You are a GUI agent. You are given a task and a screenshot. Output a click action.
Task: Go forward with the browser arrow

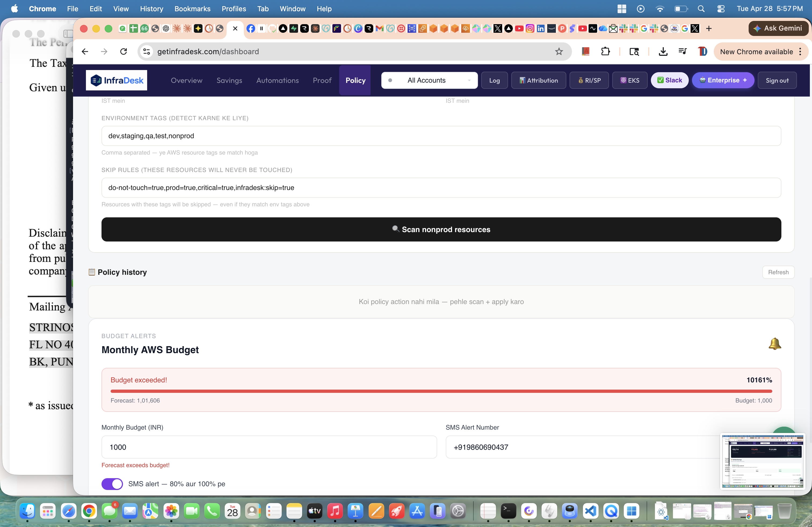tap(104, 52)
